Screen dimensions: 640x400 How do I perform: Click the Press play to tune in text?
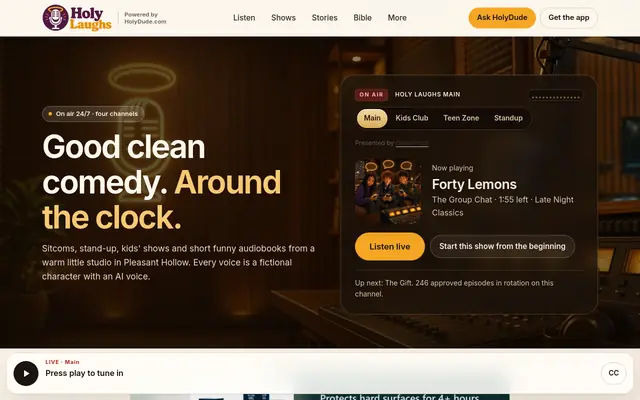84,373
